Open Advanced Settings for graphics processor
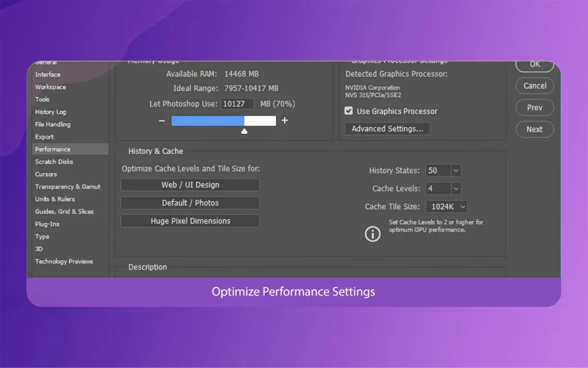The width and height of the screenshot is (588, 368). 387,128
